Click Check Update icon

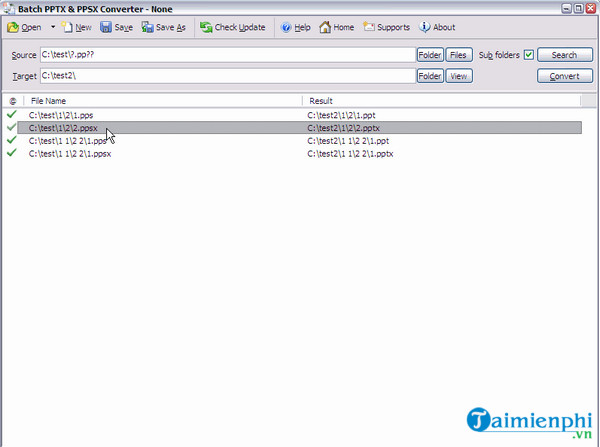(206, 27)
